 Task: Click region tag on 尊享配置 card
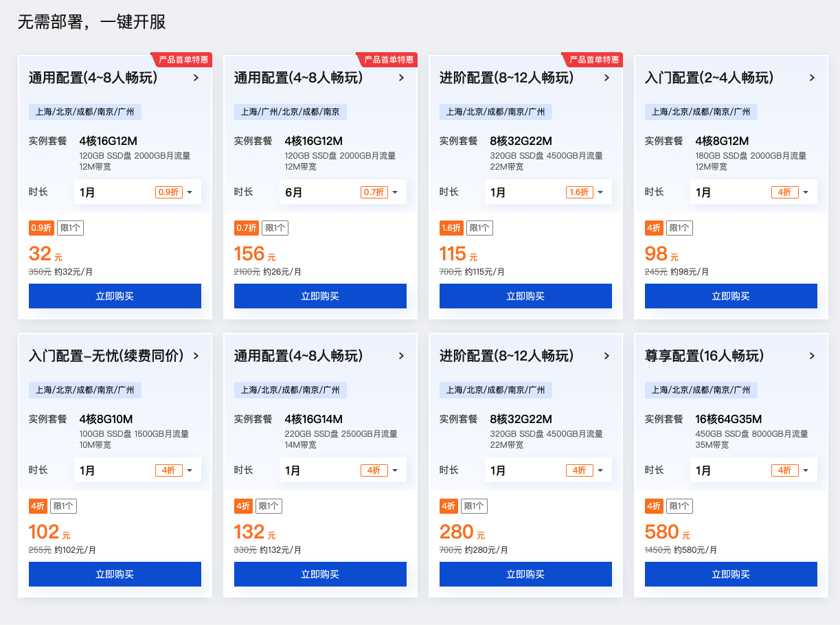pyautogui.click(x=701, y=390)
